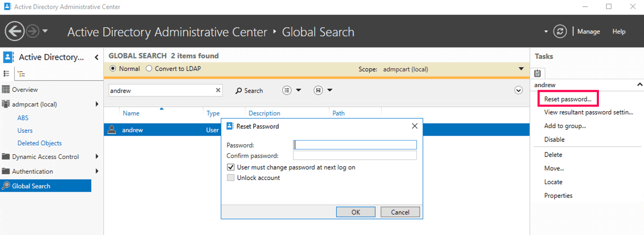The image size is (644, 235).
Task: Sort by Path column header
Action: click(339, 113)
